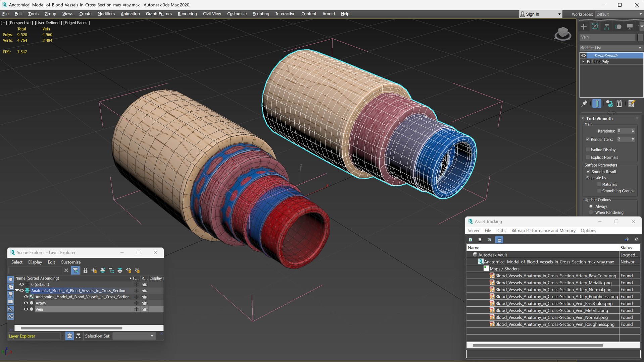Click the lock icon in Scene Explorer
Image resolution: width=644 pixels, height=362 pixels.
click(x=85, y=270)
